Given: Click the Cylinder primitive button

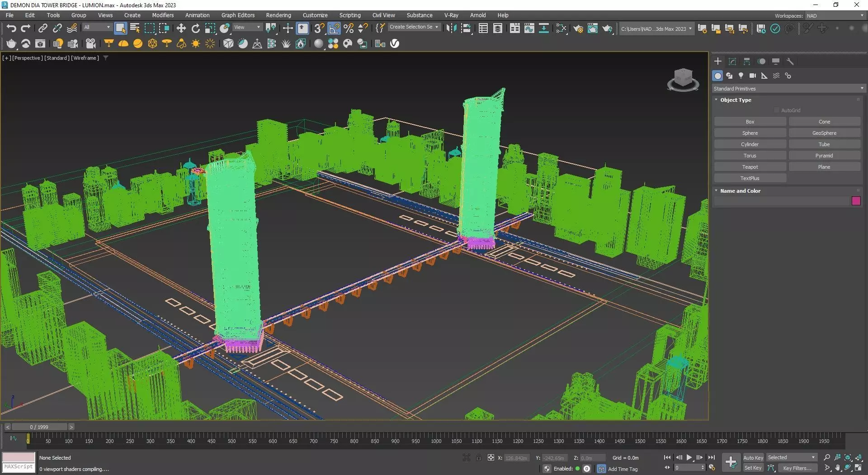Looking at the screenshot, I should [x=750, y=144].
